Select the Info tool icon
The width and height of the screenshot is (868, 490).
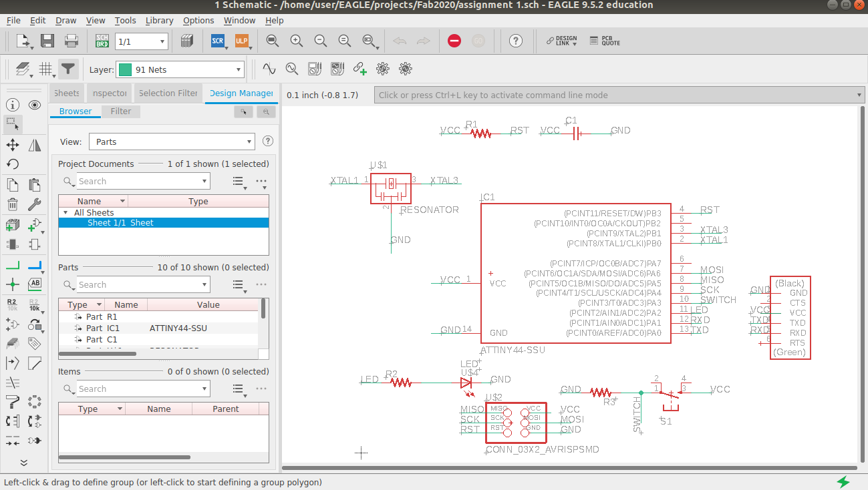13,105
